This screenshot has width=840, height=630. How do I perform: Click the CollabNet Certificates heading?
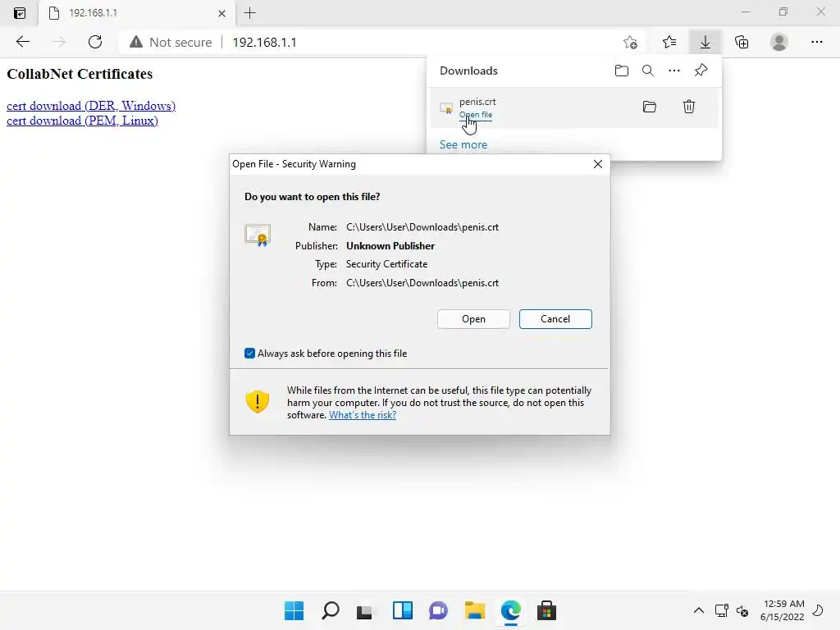(80, 74)
